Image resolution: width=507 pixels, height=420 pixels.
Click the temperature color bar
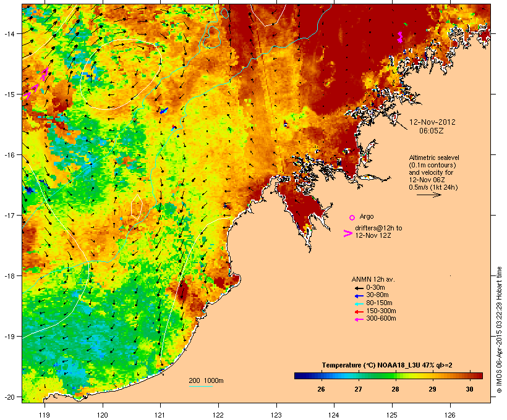click(388, 376)
